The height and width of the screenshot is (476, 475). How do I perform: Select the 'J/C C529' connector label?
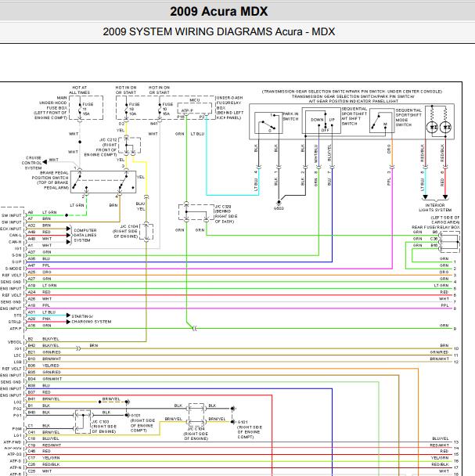click(x=226, y=214)
